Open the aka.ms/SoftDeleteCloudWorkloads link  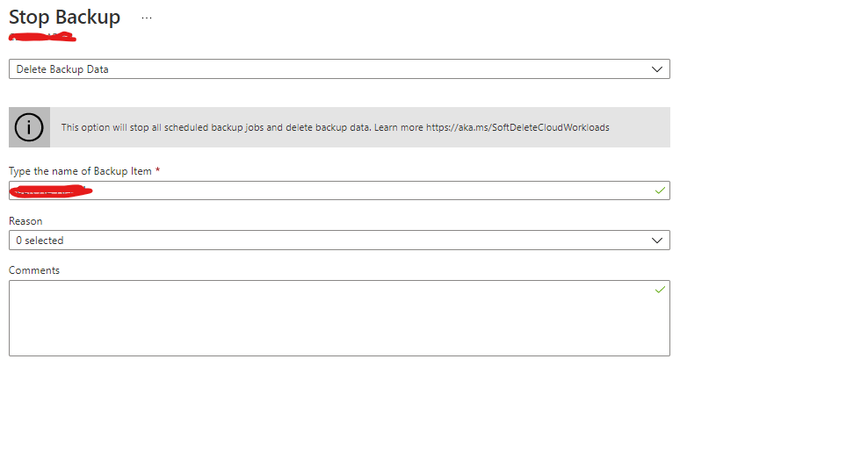pyautogui.click(x=517, y=128)
